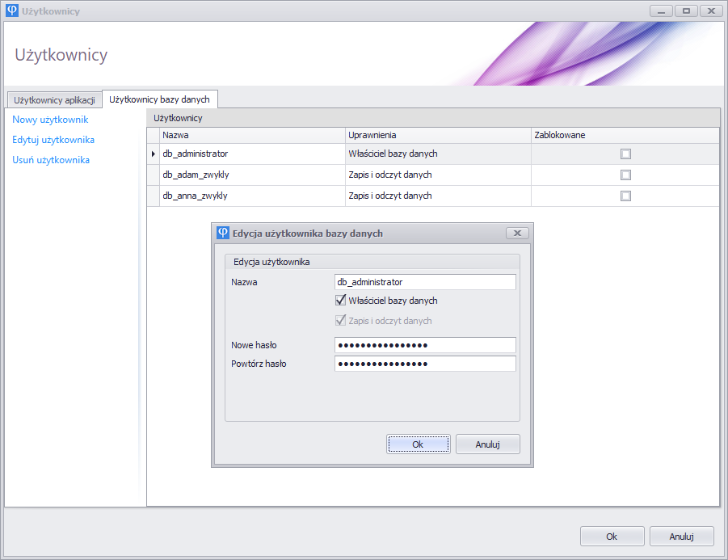Screen dimensions: 728x560
Task: Toggle Zablokowane checkbox for db_administrator
Action: point(626,154)
